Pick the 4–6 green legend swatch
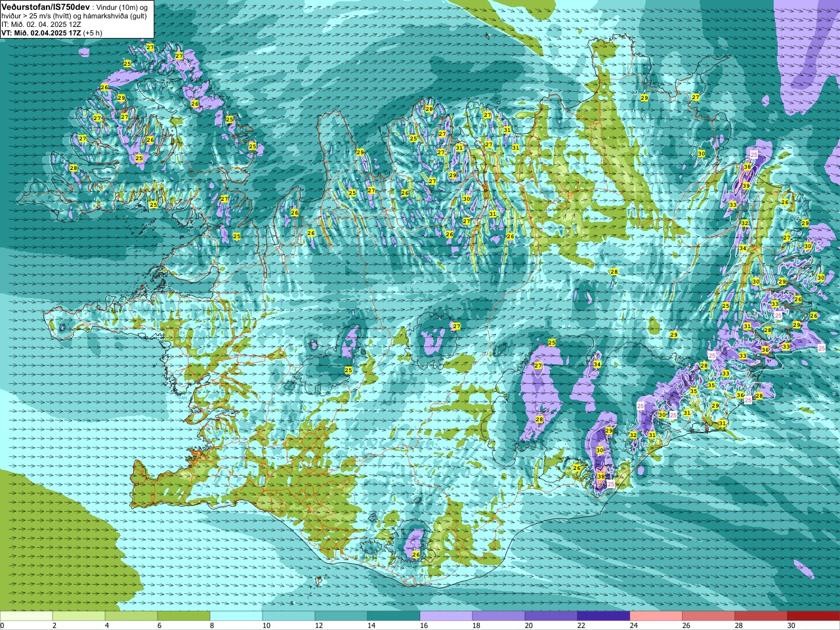The width and height of the screenshot is (840, 630). pyautogui.click(x=131, y=616)
